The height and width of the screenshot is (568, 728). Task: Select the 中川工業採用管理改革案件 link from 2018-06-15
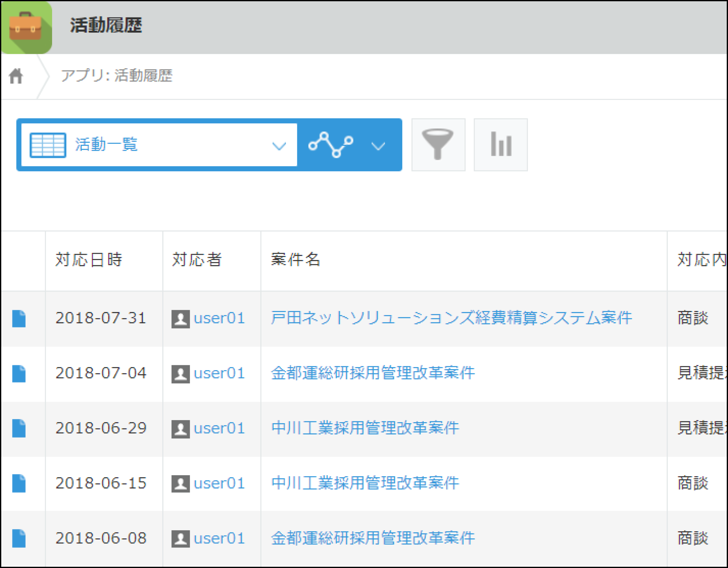tap(365, 483)
